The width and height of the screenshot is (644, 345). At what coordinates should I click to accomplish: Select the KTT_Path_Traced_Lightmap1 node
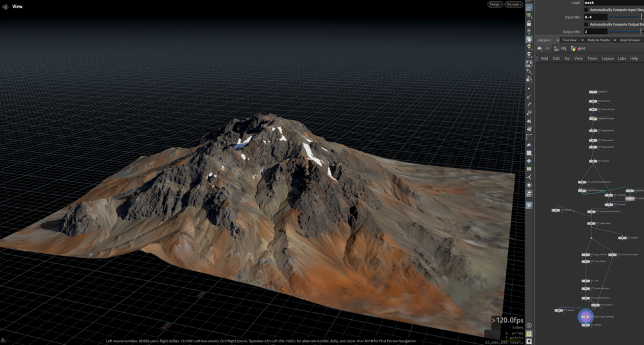click(x=586, y=317)
